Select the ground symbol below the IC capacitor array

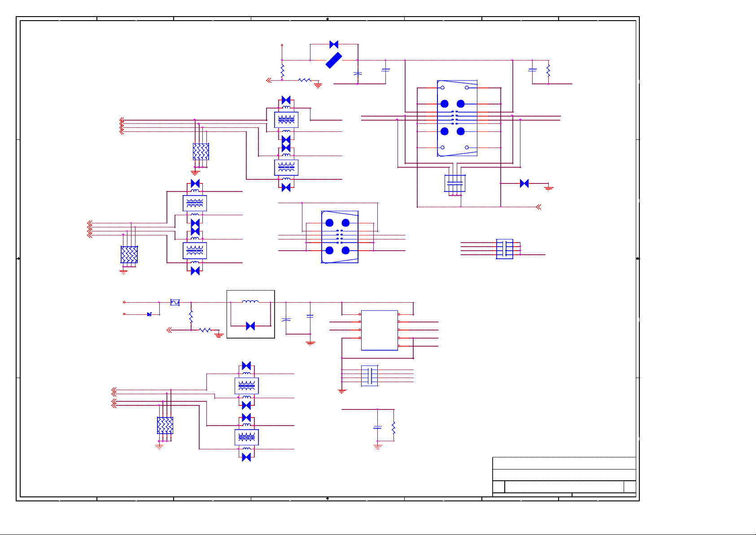pyautogui.click(x=342, y=391)
